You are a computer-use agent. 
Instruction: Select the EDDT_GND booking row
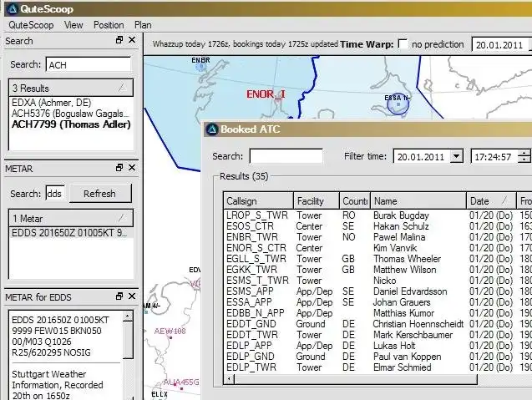point(377,324)
